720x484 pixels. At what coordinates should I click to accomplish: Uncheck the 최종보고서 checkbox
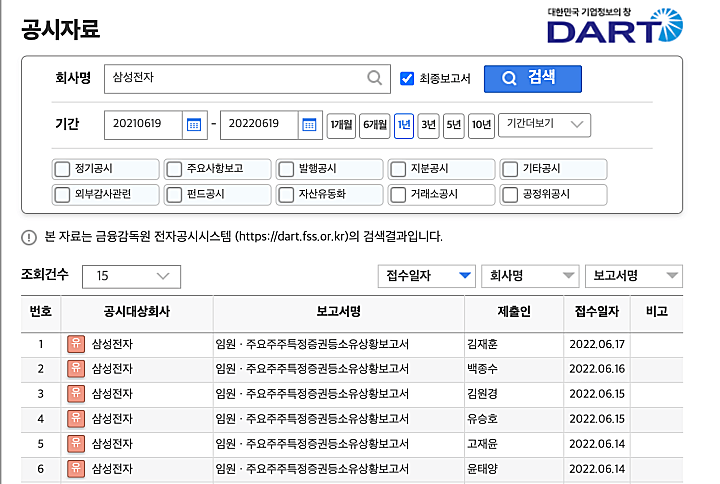(407, 79)
